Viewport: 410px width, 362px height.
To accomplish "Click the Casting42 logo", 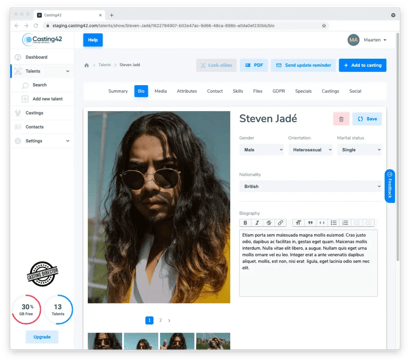I will click(42, 39).
